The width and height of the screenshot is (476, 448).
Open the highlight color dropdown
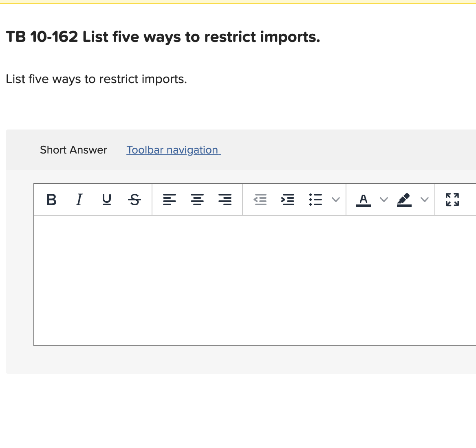[424, 200]
